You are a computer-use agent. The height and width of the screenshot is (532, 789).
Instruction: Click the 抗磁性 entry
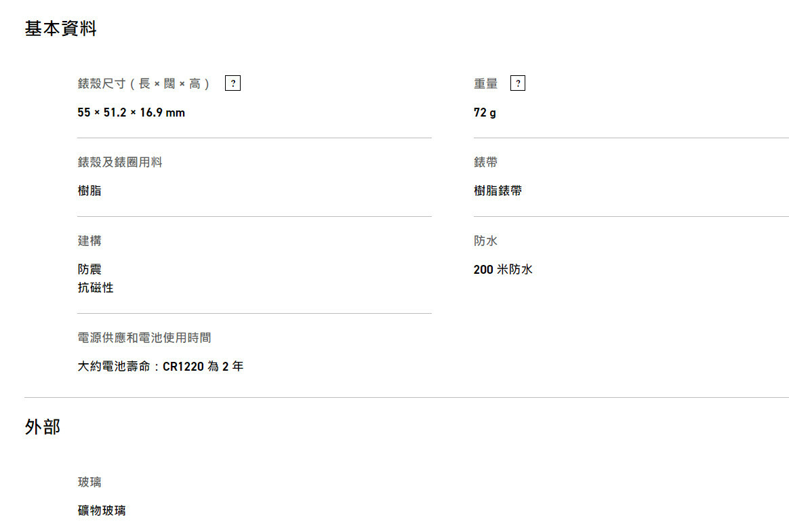tap(96, 288)
